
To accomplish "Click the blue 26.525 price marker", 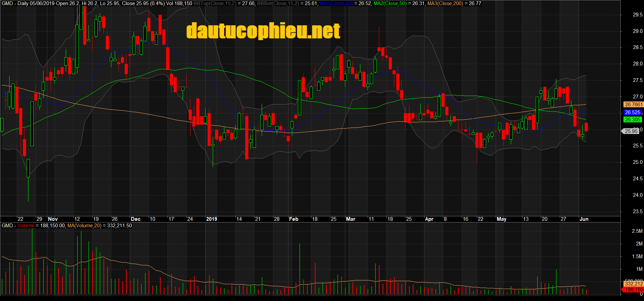I will (632, 112).
